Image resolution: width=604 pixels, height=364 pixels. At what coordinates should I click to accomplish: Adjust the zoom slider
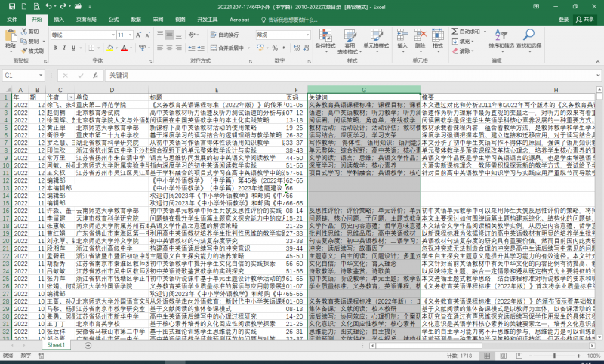pos(555,356)
